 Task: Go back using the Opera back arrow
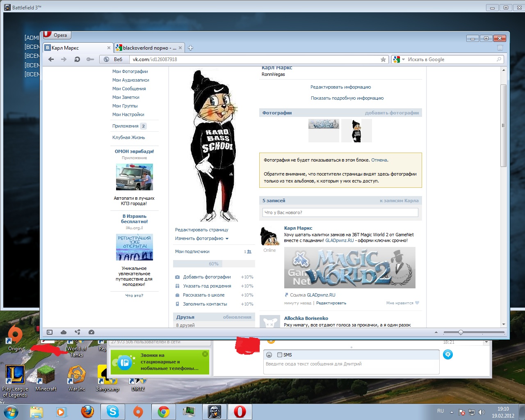[51, 59]
